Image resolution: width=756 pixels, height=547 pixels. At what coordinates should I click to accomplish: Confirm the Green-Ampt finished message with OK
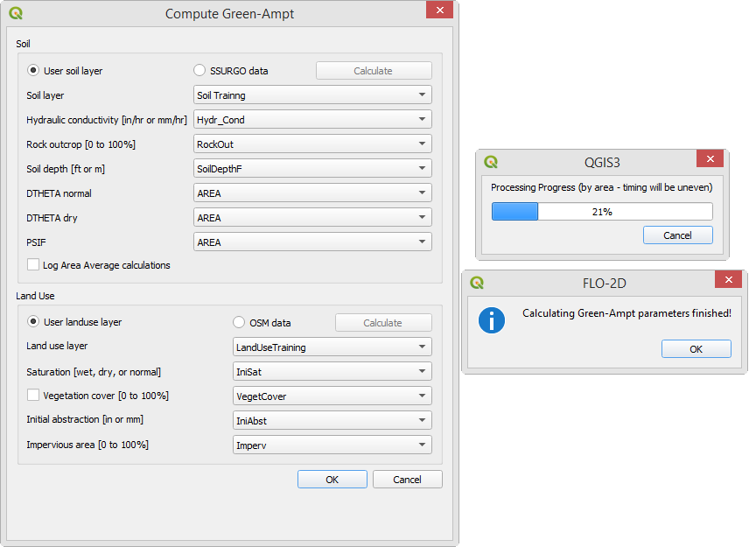pyautogui.click(x=696, y=349)
